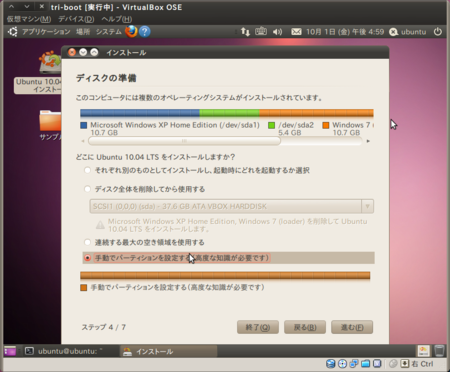Open the mail messaging indicator
Image resolution: width=450 pixels, height=372 pixels.
[x=296, y=32]
